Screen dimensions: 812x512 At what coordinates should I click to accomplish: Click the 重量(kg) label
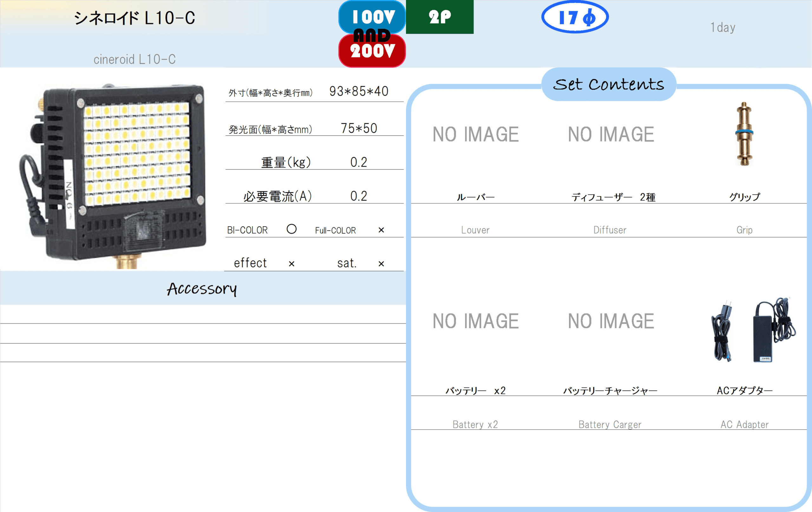286,163
